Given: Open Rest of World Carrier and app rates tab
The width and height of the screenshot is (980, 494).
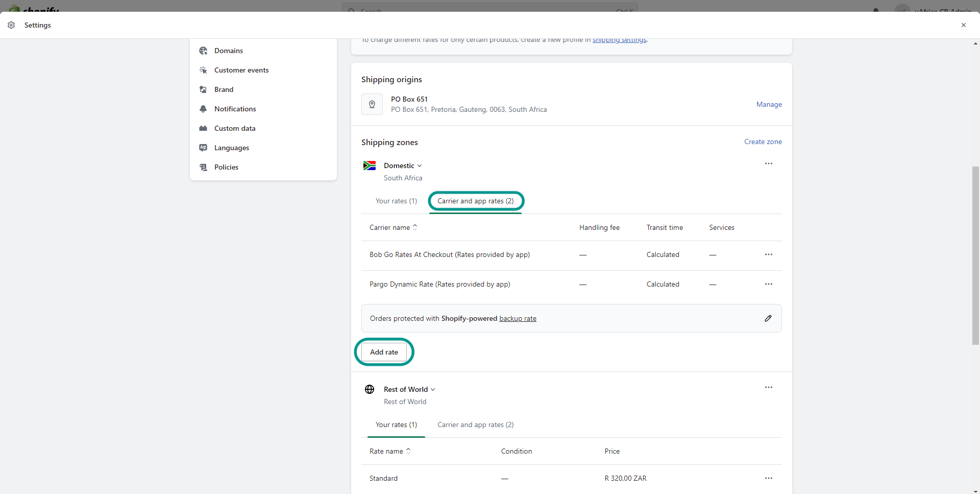Looking at the screenshot, I should [476, 425].
